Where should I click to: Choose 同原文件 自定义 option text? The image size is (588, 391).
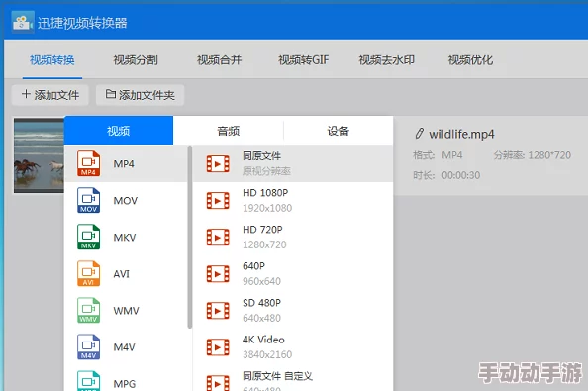point(277,376)
